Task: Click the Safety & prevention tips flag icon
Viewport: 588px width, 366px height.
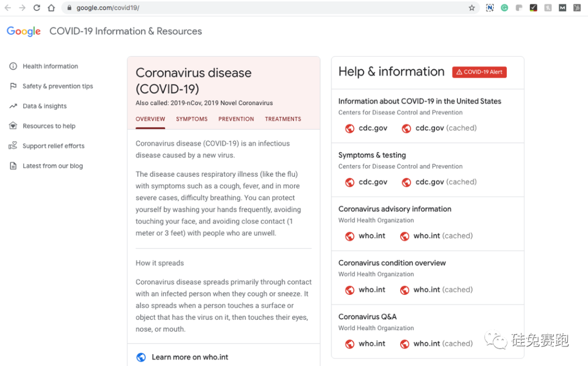Action: pyautogui.click(x=13, y=86)
